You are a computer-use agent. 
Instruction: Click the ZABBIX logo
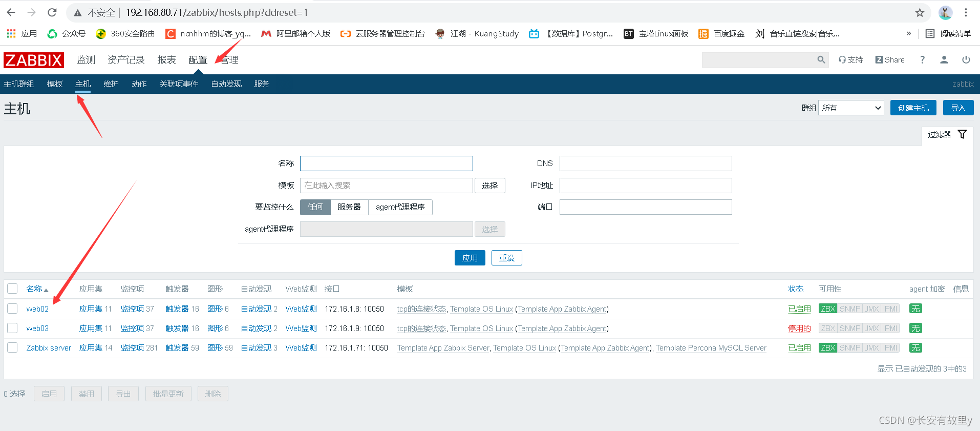point(34,60)
